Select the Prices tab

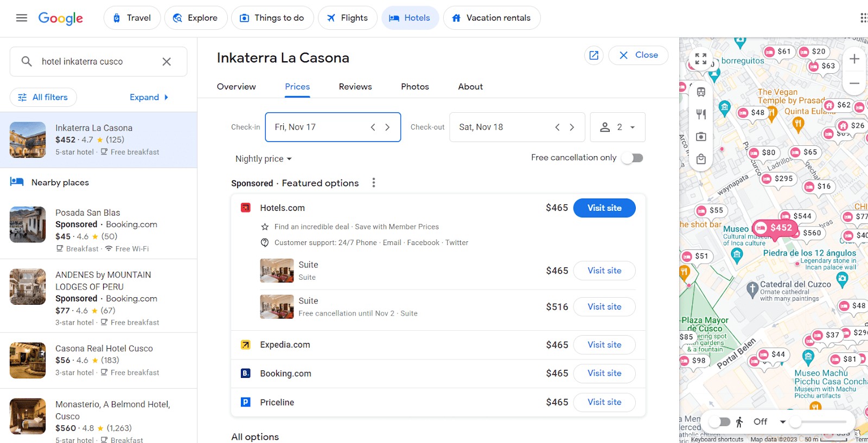[297, 87]
